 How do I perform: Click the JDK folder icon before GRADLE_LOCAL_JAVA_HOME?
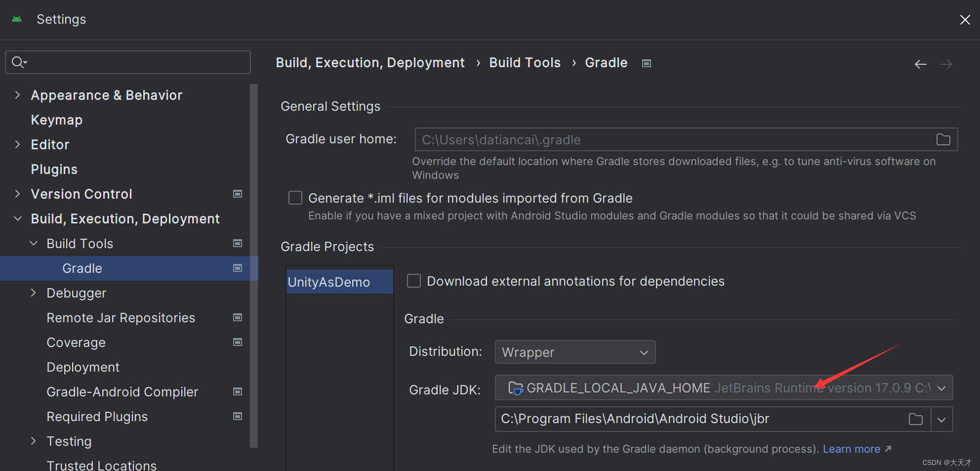[x=515, y=388]
